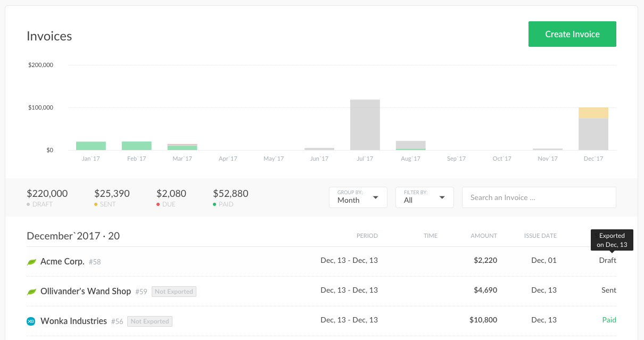Click the green Paid status for Wonka Industries
The image size is (644, 340).
(609, 320)
